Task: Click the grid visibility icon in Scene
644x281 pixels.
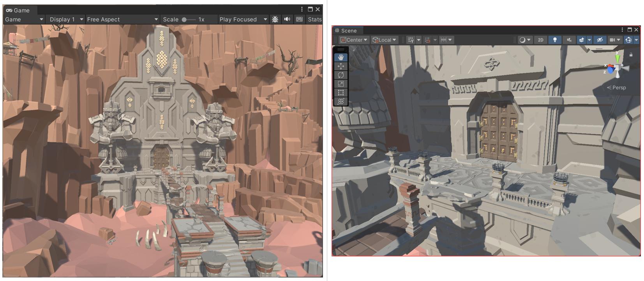Action: 411,40
